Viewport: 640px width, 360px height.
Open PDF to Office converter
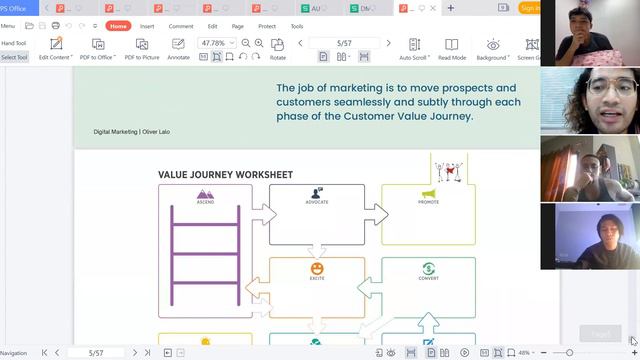pyautogui.click(x=98, y=49)
